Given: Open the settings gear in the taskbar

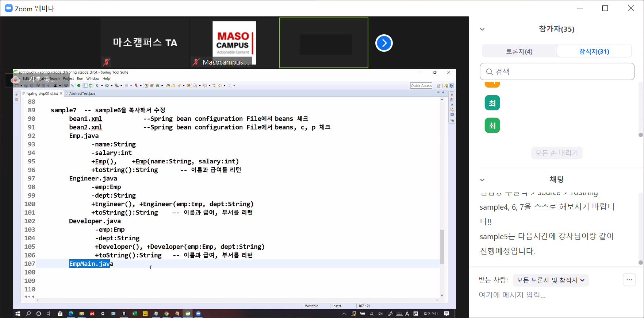Looking at the screenshot, I should [x=103, y=314].
